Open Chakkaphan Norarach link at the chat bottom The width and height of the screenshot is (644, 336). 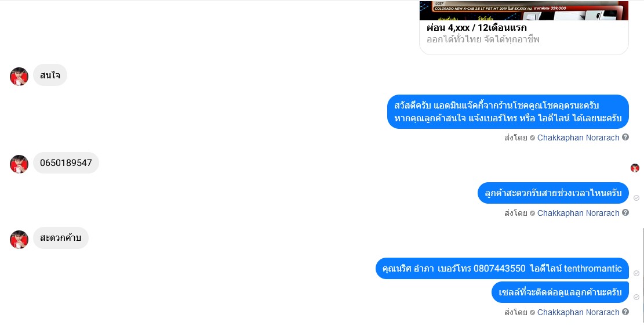[x=578, y=312]
